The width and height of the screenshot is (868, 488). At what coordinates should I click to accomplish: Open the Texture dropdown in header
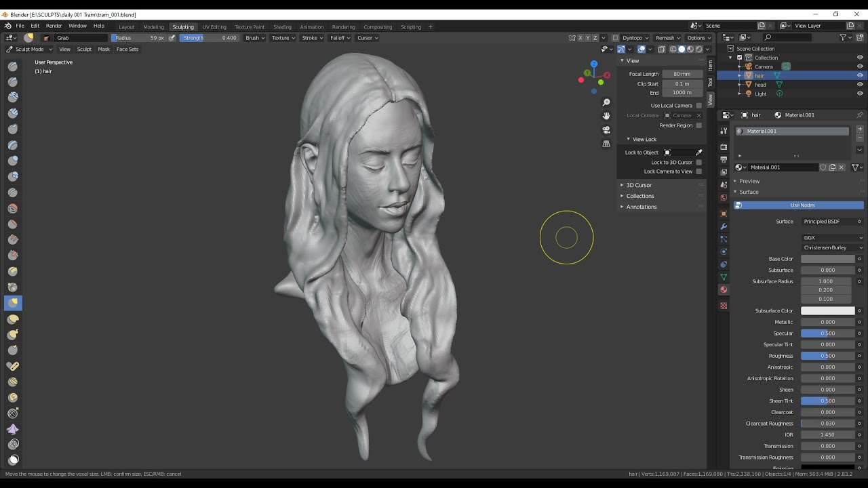(283, 38)
